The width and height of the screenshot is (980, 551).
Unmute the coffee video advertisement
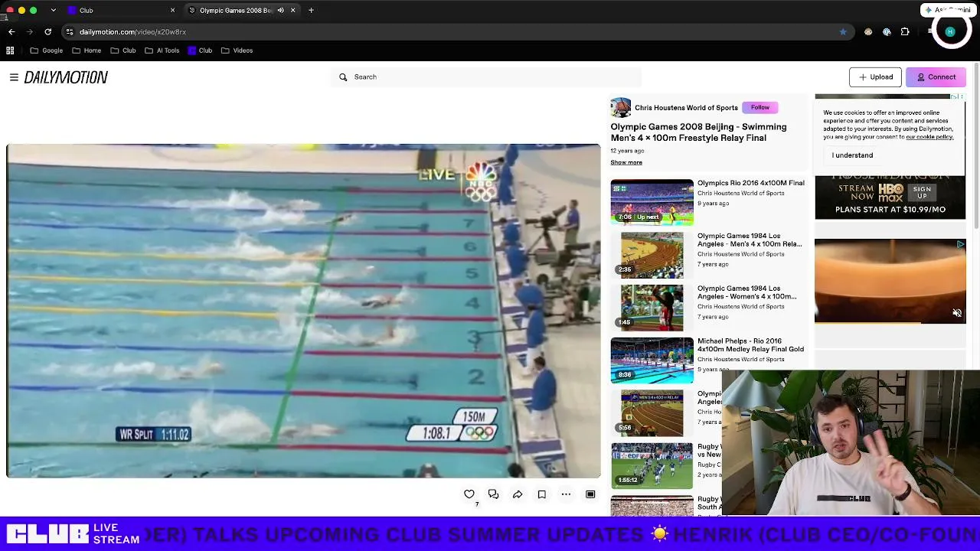pos(956,313)
